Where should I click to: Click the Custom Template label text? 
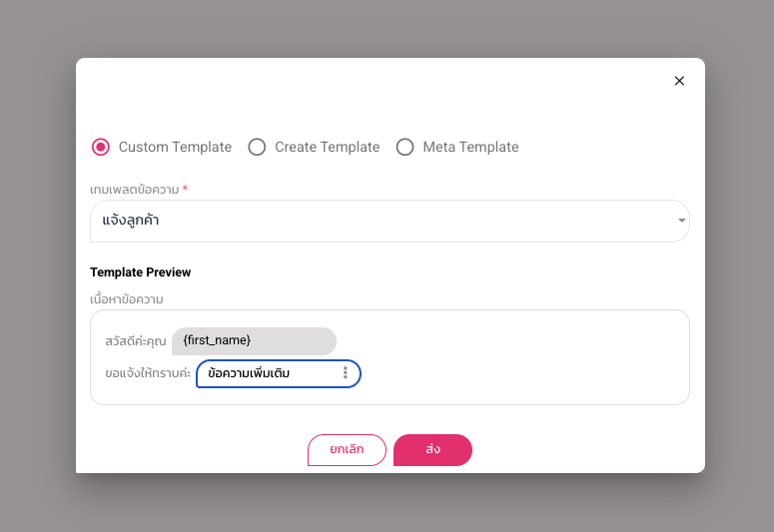click(x=175, y=147)
